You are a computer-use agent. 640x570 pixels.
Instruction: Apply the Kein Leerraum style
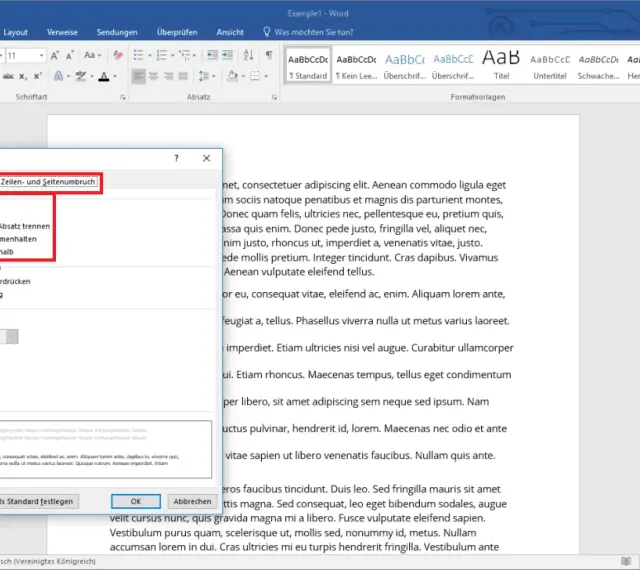pos(356,66)
